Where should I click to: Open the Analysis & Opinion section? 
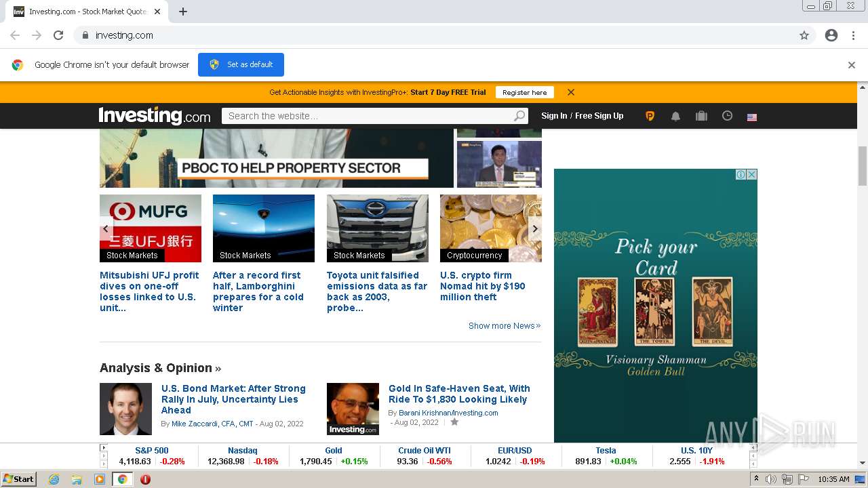[x=161, y=368]
